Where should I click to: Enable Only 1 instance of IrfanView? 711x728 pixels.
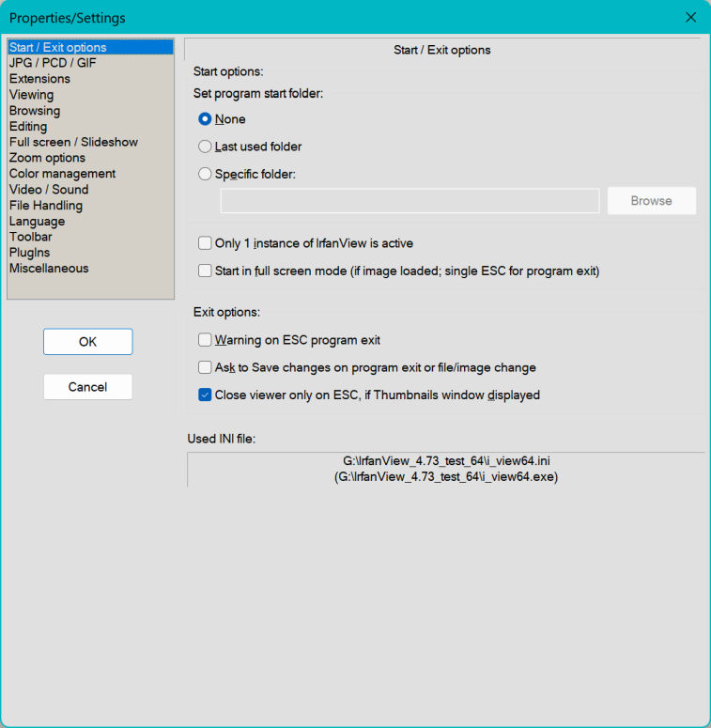205,243
